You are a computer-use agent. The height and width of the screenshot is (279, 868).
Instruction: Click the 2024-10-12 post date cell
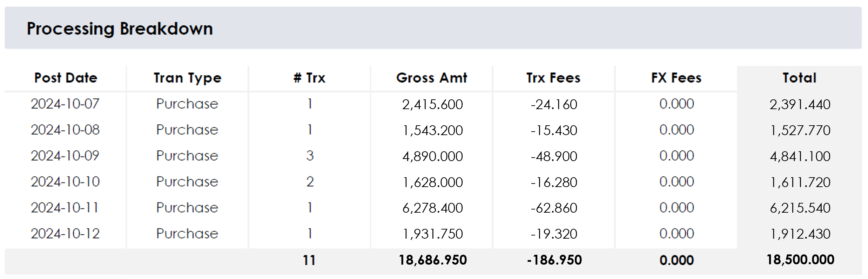coord(65,234)
